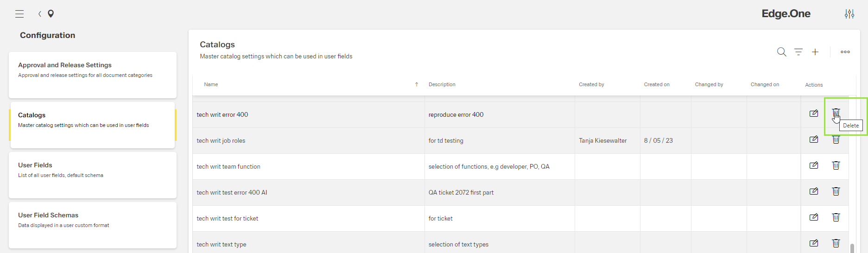Open the User Field Schemas section
The image size is (868, 253).
(93, 225)
